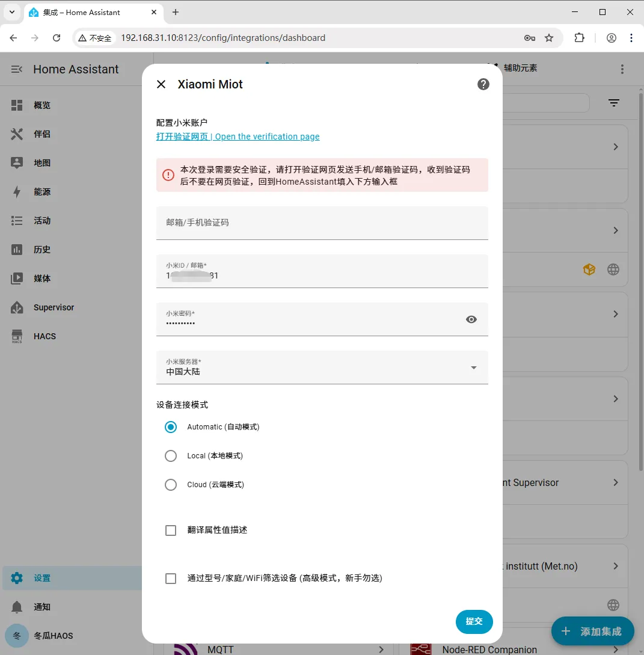
Task: Open the Energy lightning icon
Action: click(17, 192)
